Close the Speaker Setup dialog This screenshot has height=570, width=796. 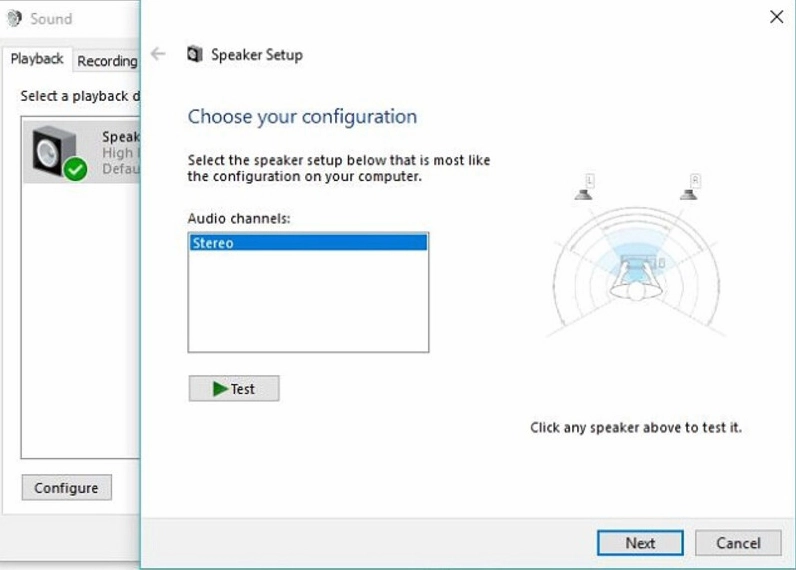[x=776, y=17]
